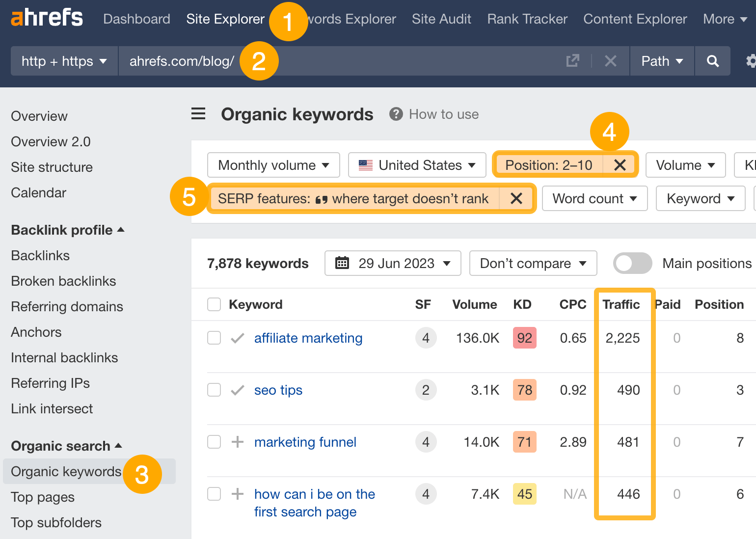Click the calendar icon in the date picker
This screenshot has height=539, width=756.
pyautogui.click(x=342, y=263)
